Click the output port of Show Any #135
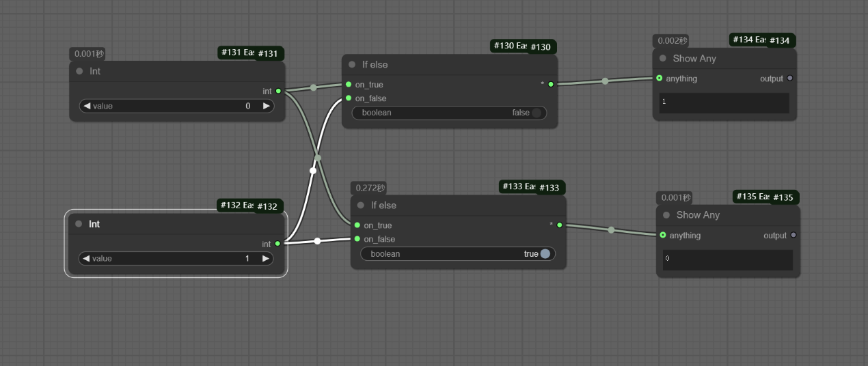Image resolution: width=868 pixels, height=366 pixels. 793,236
